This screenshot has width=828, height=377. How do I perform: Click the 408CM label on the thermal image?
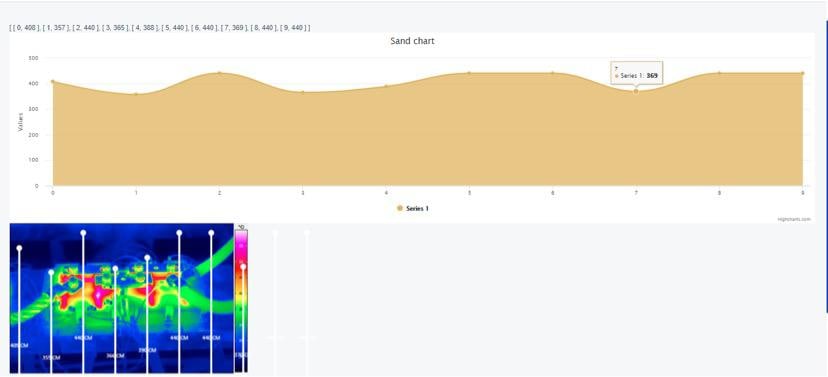[19, 345]
